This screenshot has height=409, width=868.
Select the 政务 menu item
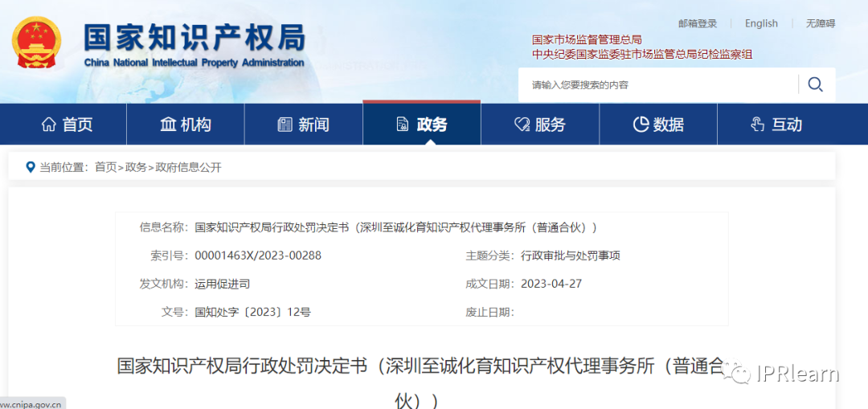click(x=422, y=125)
